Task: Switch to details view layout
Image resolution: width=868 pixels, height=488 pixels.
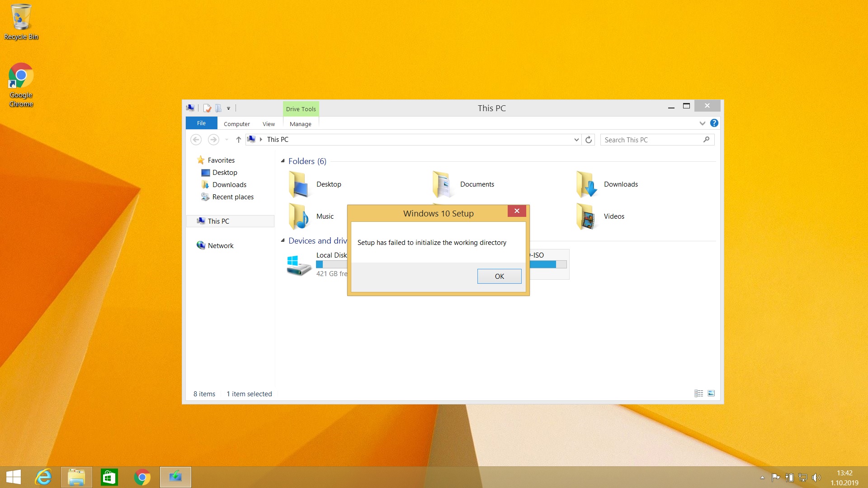Action: click(698, 394)
